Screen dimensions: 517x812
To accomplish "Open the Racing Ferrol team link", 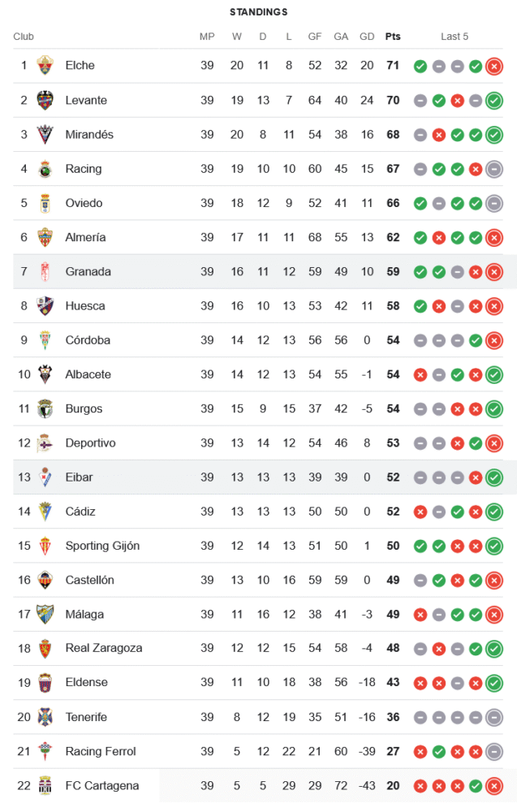I will click(x=101, y=751).
